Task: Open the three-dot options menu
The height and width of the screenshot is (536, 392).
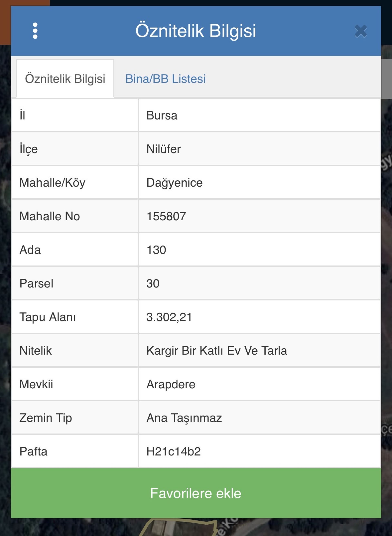Action: (x=35, y=31)
